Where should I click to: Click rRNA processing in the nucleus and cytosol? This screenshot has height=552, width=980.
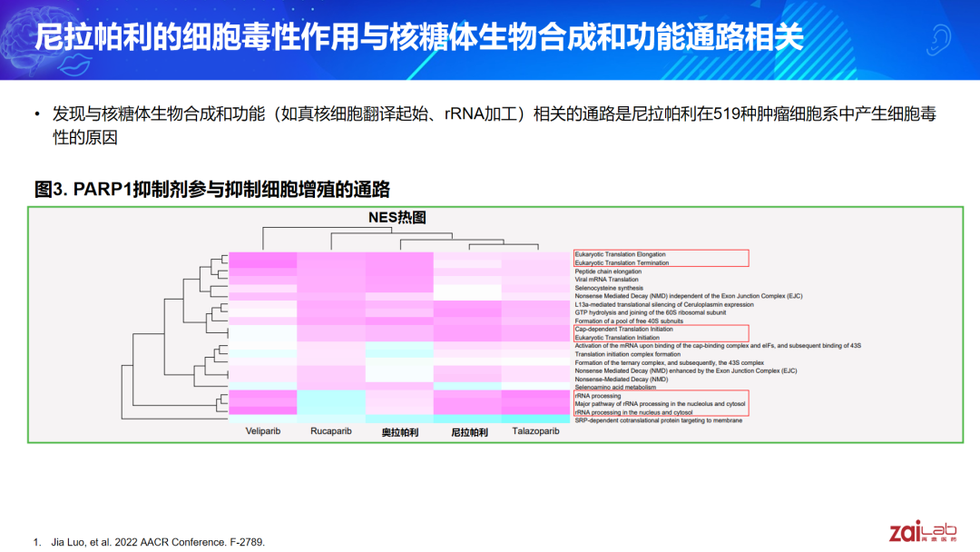(x=633, y=412)
